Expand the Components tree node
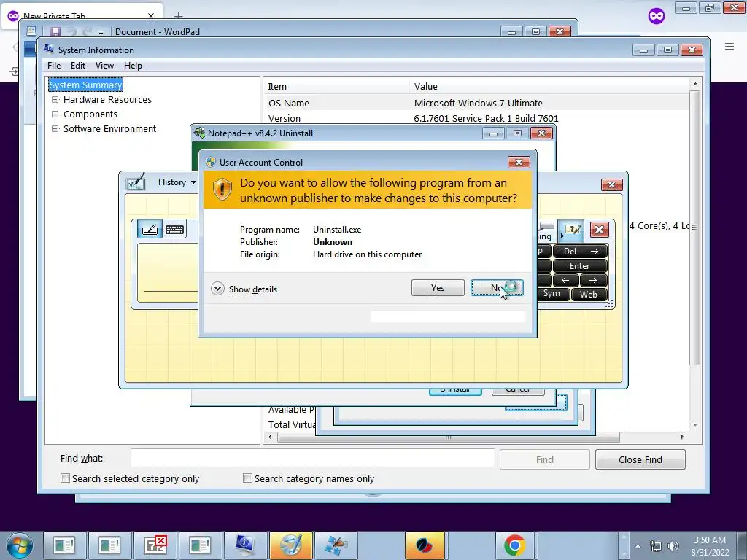Screen dimensions: 747x560 [55, 114]
